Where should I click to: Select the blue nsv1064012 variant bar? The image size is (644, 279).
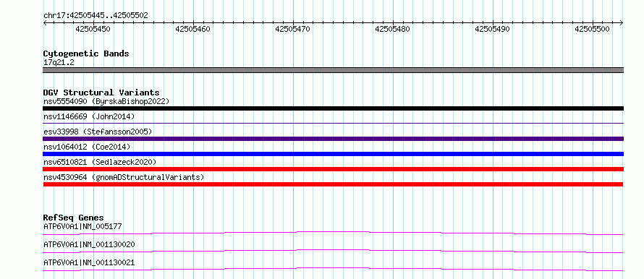[x=333, y=154]
